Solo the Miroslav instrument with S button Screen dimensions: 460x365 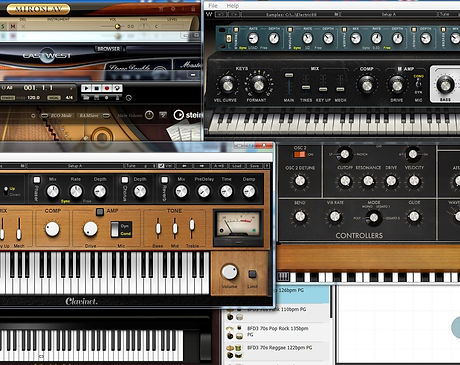3,26
